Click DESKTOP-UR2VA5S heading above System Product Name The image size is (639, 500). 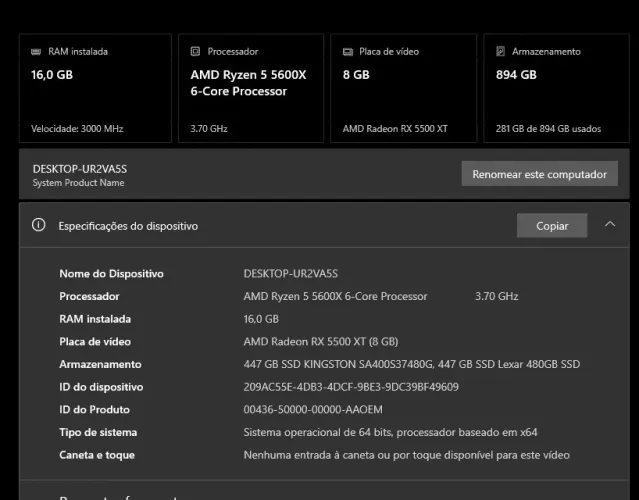80,169
